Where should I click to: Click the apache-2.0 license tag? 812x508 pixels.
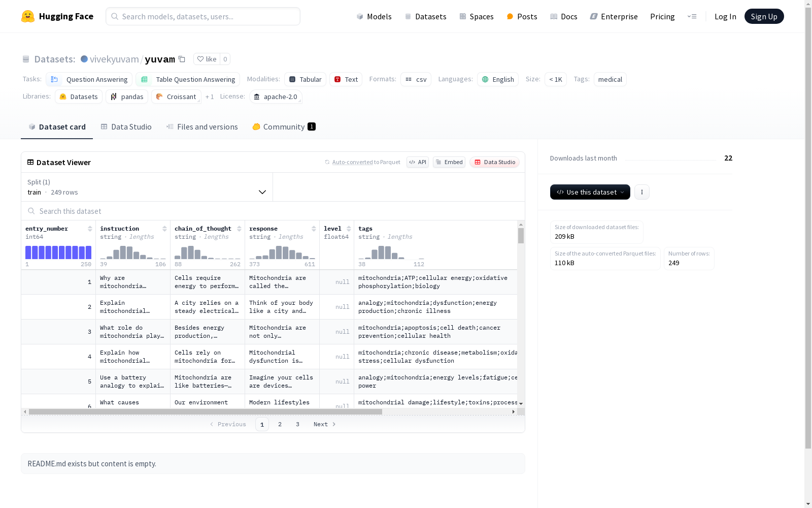click(276, 97)
